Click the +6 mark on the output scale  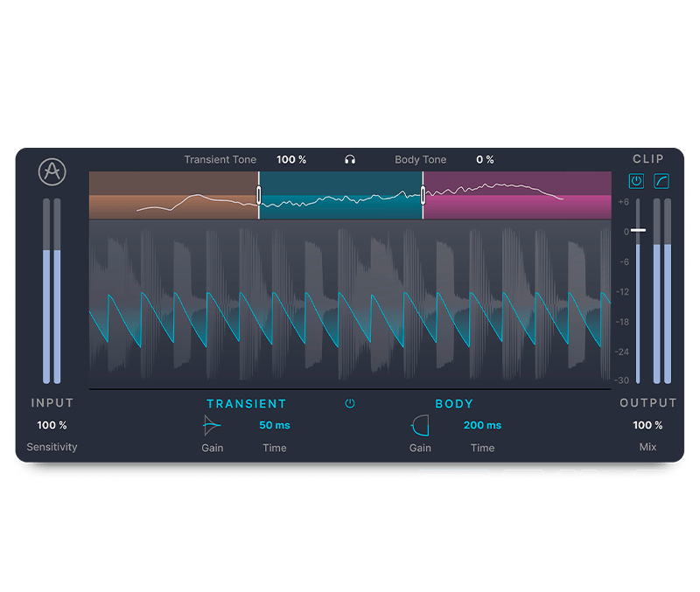coord(624,202)
